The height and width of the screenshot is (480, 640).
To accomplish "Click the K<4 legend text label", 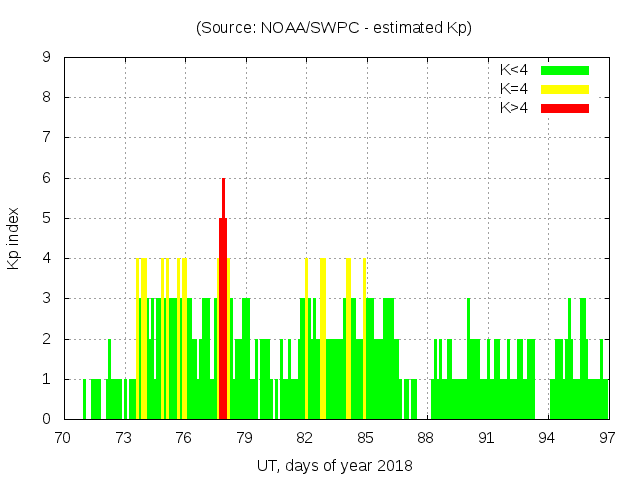I will [x=514, y=70].
